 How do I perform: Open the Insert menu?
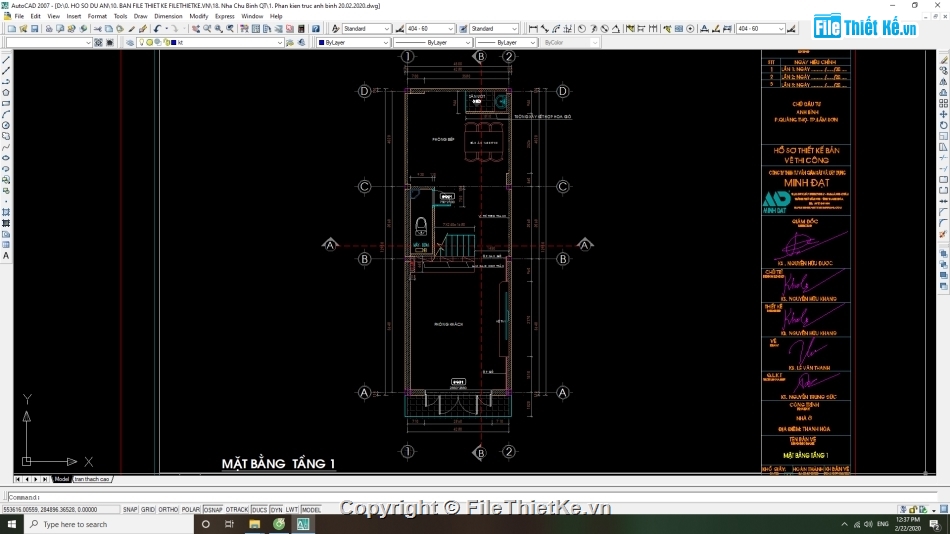[73, 16]
